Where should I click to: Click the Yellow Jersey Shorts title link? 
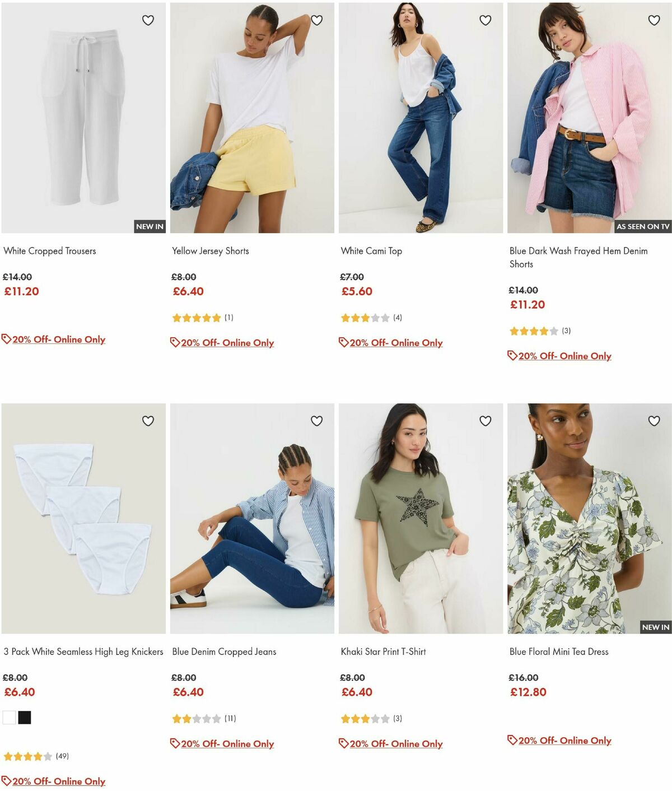click(x=210, y=250)
